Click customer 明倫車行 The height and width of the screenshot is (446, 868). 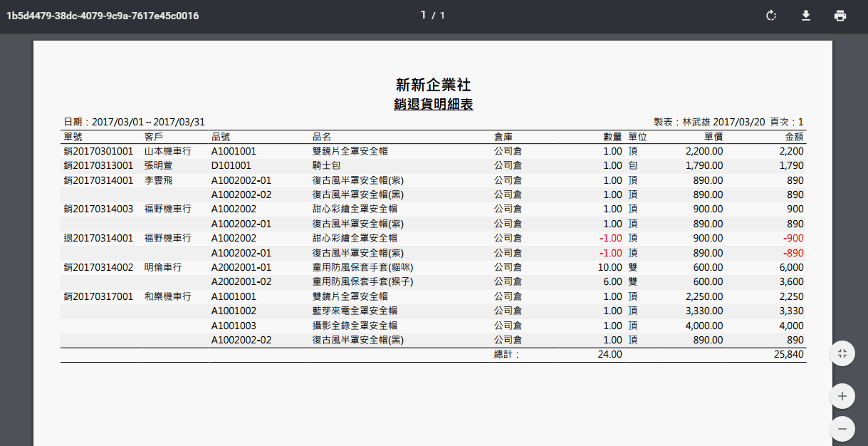163,268
